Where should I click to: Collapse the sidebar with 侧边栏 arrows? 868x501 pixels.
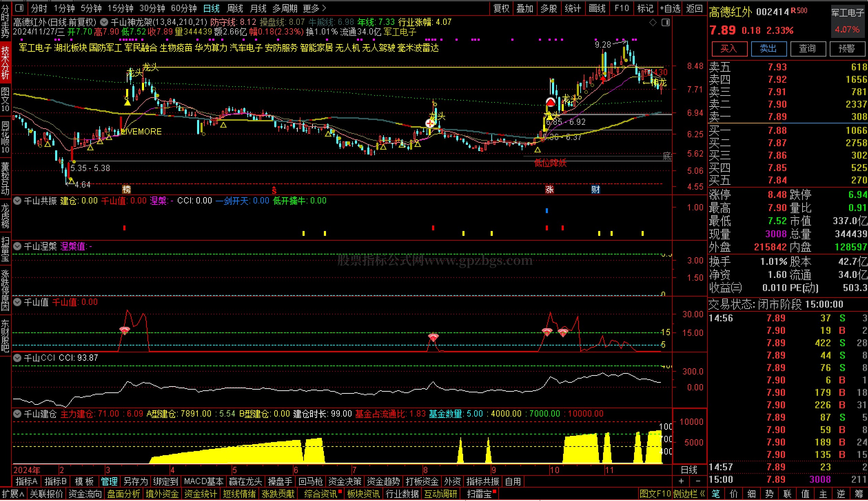pyautogui.click(x=689, y=494)
